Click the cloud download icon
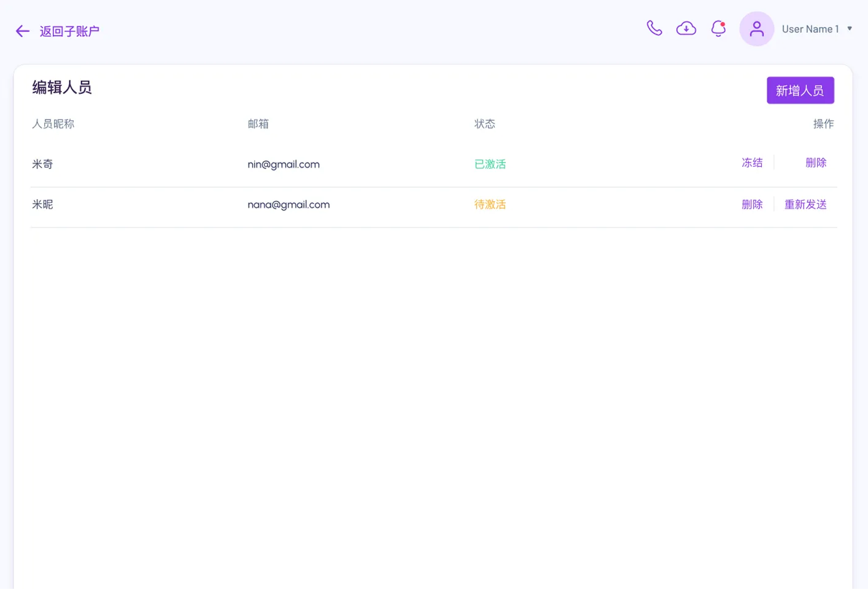This screenshot has width=868, height=589. tap(686, 28)
